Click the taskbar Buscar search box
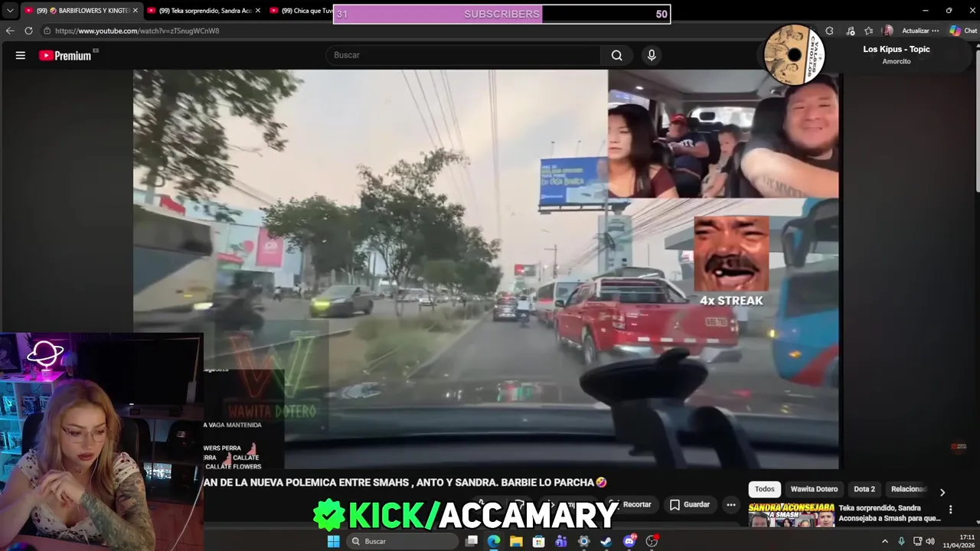The height and width of the screenshot is (551, 980). (401, 541)
